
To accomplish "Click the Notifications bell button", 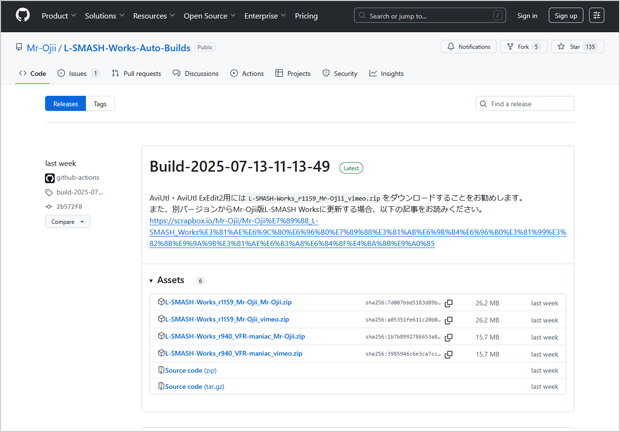I will [469, 47].
